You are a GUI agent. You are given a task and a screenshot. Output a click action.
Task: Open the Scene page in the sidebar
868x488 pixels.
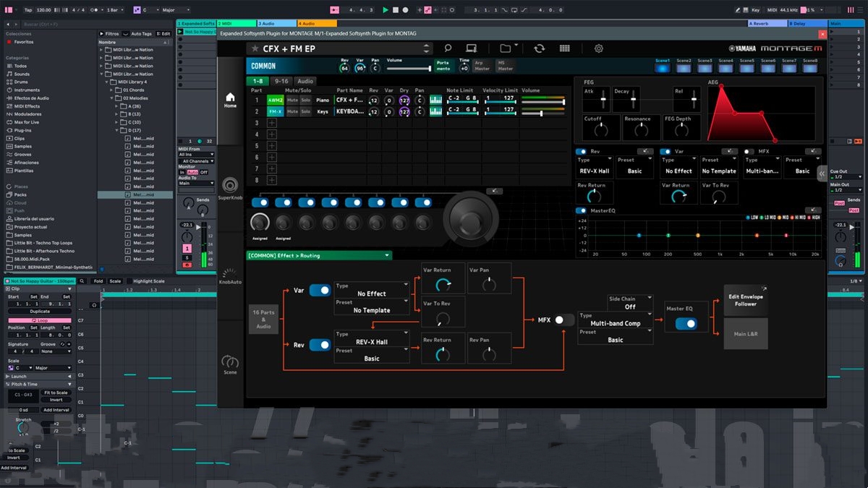(230, 364)
